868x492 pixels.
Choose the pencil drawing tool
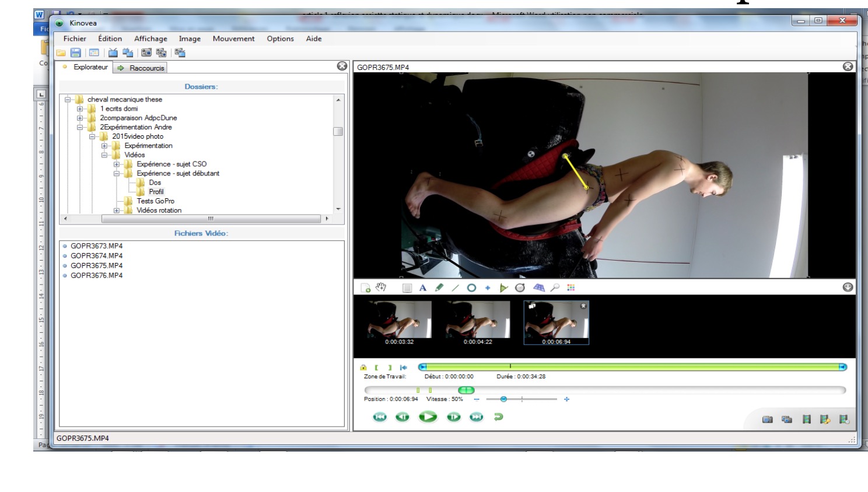(x=439, y=288)
